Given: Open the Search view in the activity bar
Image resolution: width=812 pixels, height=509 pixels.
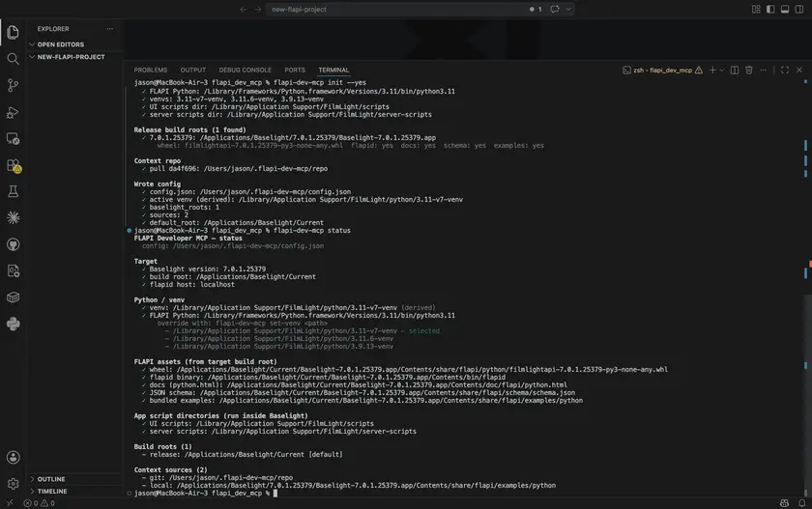Looking at the screenshot, I should point(13,59).
